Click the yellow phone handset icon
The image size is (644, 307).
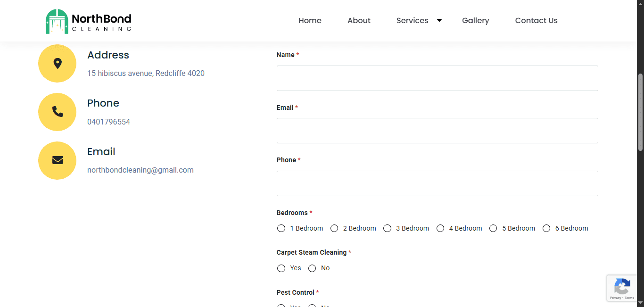tap(57, 112)
